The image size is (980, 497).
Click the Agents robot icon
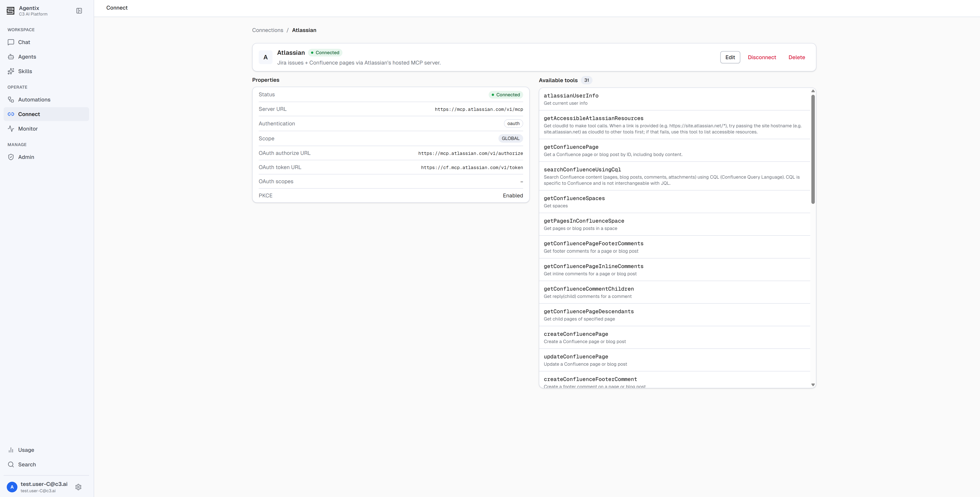[x=11, y=57]
